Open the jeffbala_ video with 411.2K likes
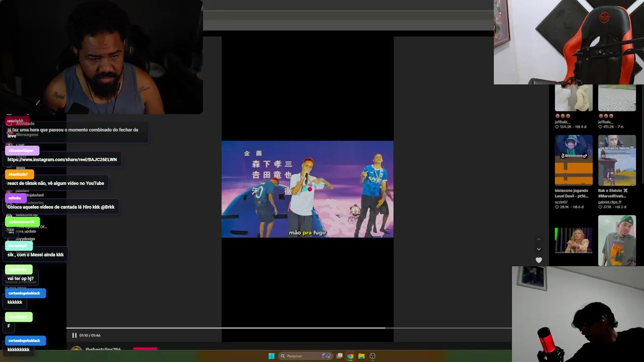 coord(617,98)
